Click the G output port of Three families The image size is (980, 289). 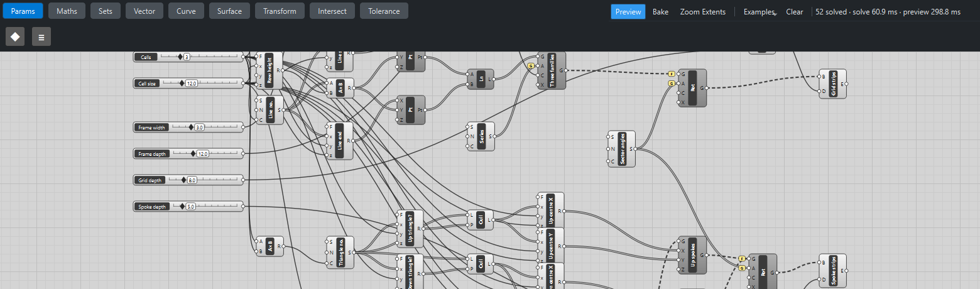point(565,70)
